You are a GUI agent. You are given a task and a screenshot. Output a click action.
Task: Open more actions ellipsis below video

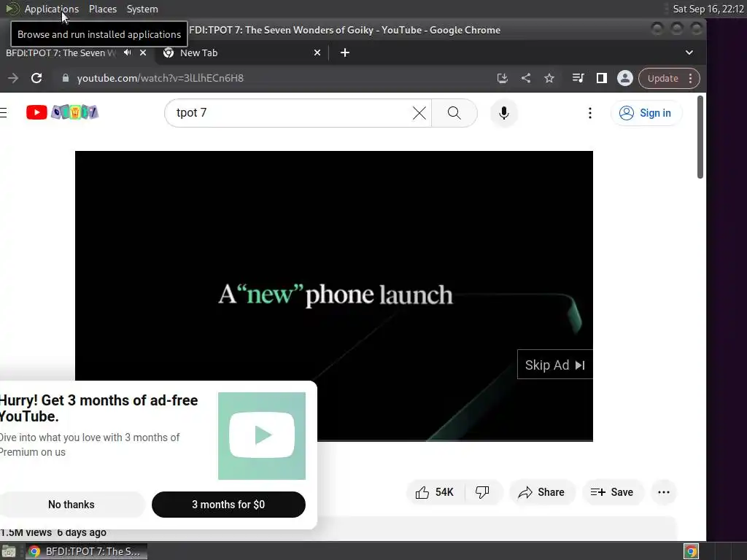point(664,492)
